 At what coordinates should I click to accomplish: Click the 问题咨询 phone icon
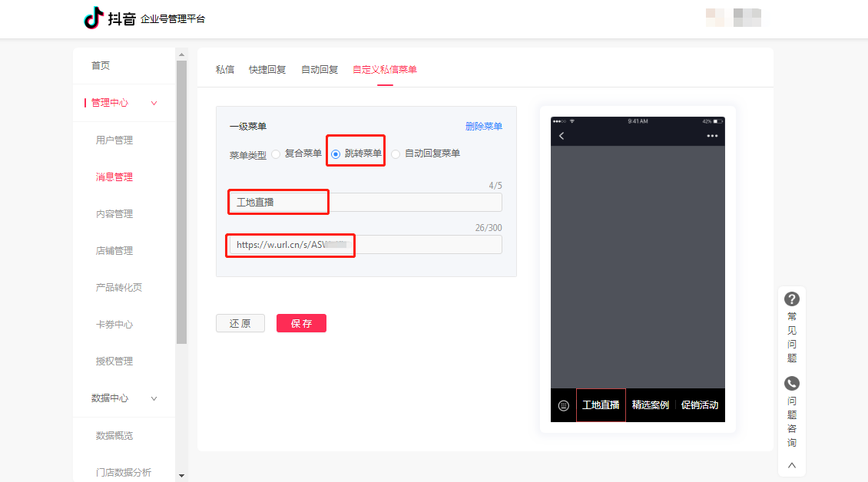[792, 383]
